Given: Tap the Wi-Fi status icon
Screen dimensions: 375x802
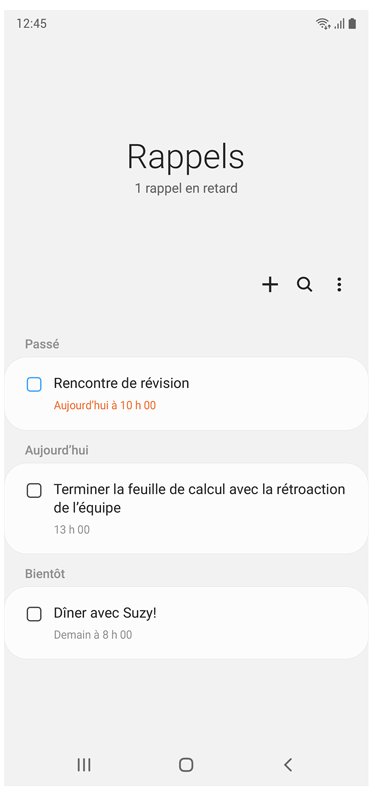Looking at the screenshot, I should pyautogui.click(x=323, y=24).
